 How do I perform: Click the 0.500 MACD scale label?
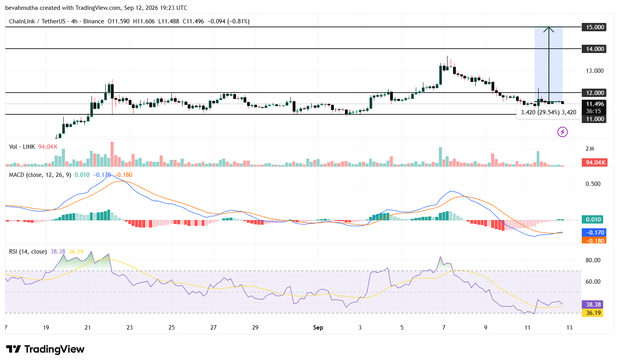593,184
